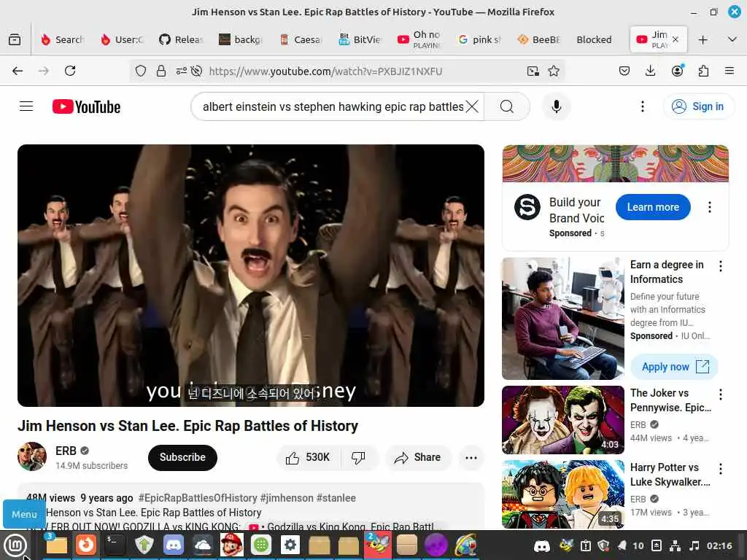Screen dimensions: 747x560
Task: Open Discord from the taskbar
Action: tap(174, 545)
